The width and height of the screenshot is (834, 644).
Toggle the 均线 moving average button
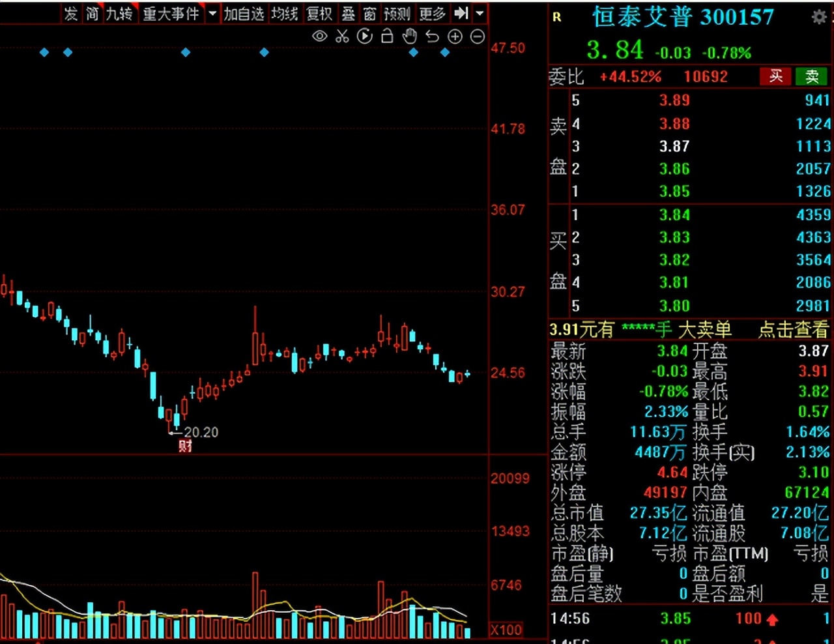285,13
